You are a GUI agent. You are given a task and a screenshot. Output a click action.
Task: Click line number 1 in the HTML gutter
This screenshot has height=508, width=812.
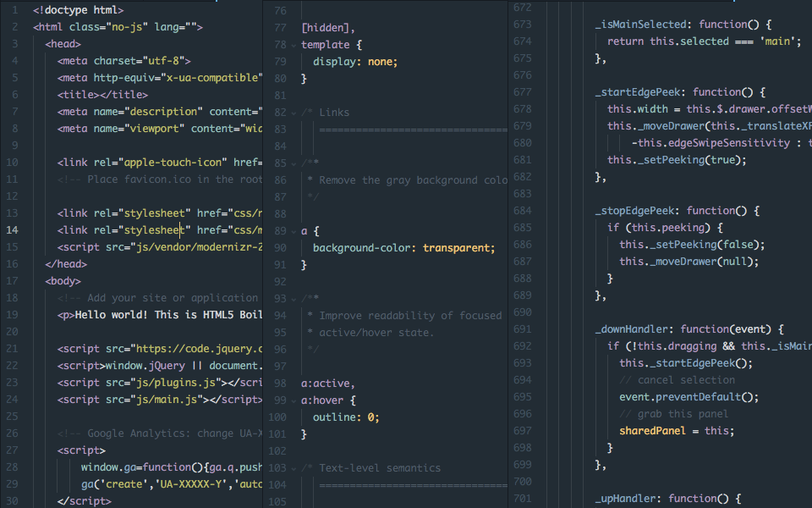click(x=15, y=10)
